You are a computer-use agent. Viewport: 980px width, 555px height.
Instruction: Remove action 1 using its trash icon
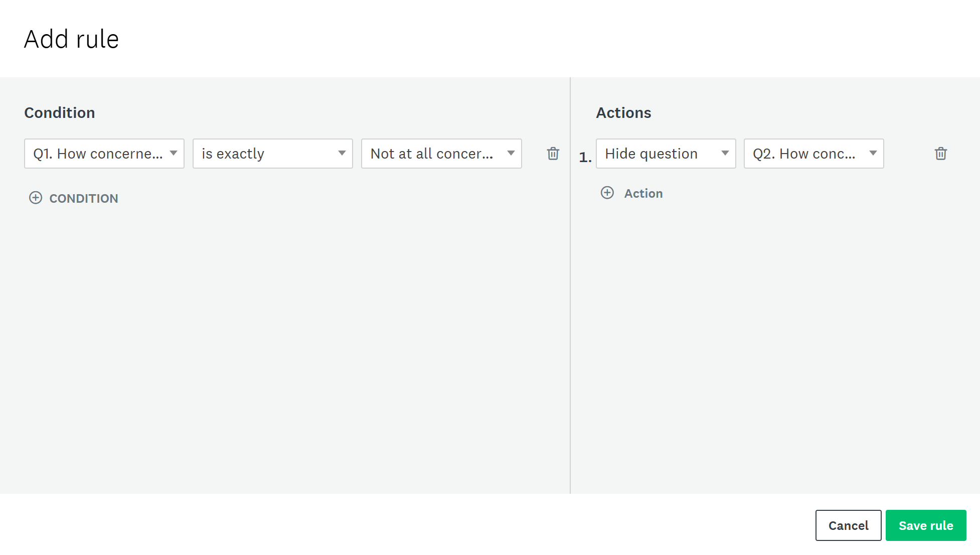point(940,154)
